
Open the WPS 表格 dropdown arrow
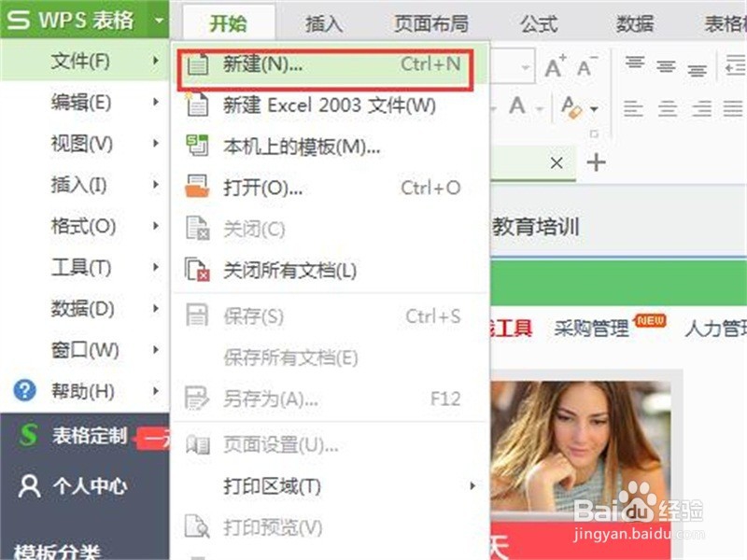pyautogui.click(x=159, y=20)
